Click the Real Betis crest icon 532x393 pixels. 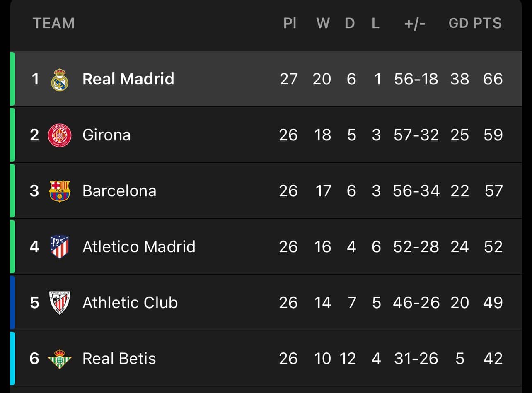tap(60, 359)
